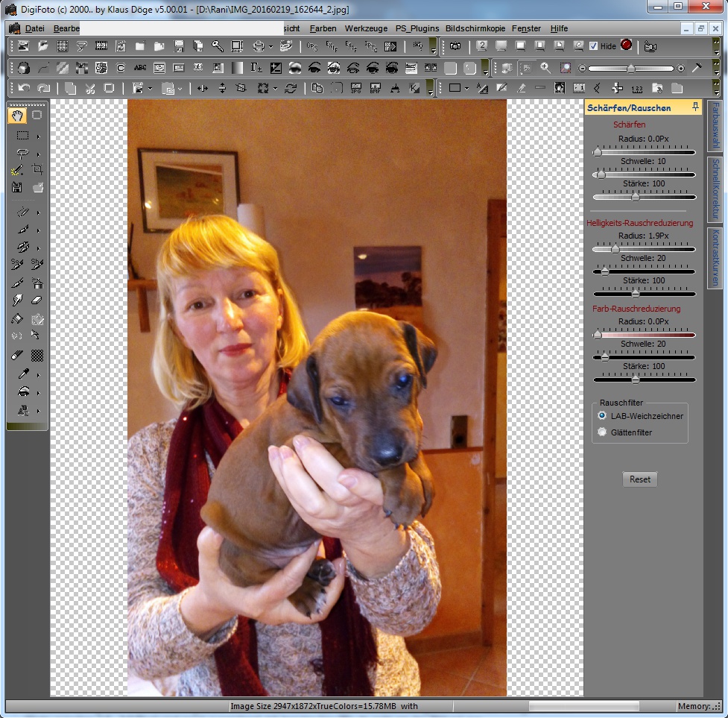
Task: Select Glättenfilter radio option
Action: pyautogui.click(x=602, y=432)
